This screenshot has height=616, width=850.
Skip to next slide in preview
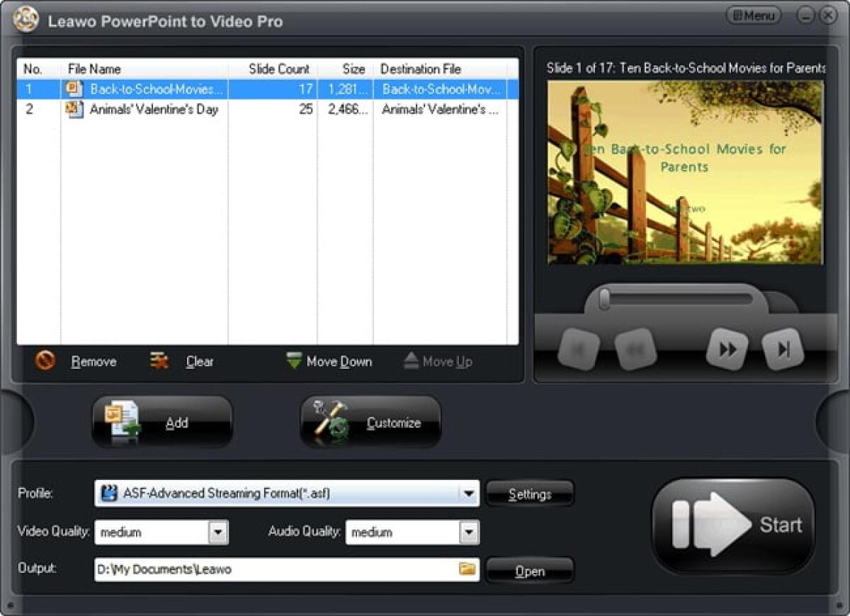[783, 348]
